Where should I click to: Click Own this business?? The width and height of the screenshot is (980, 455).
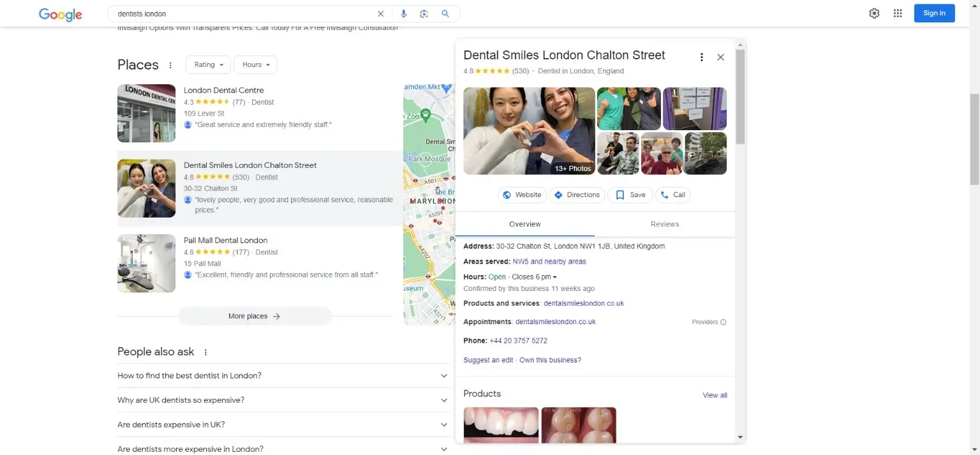(x=550, y=361)
